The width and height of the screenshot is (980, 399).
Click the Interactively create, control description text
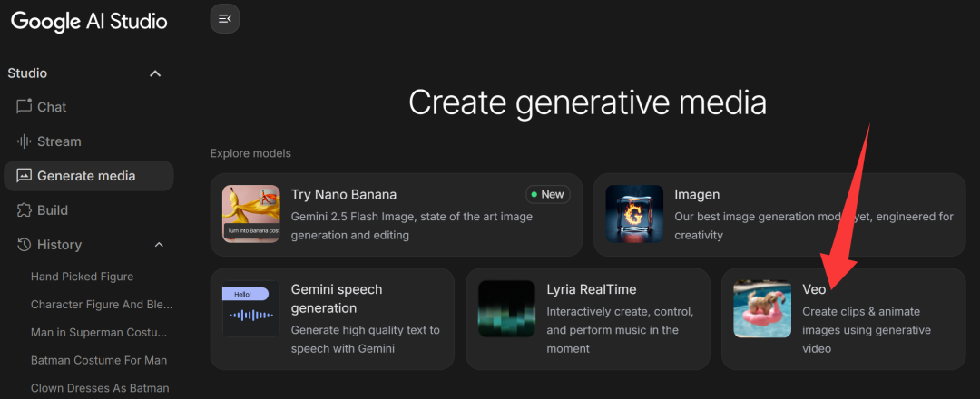click(x=620, y=330)
